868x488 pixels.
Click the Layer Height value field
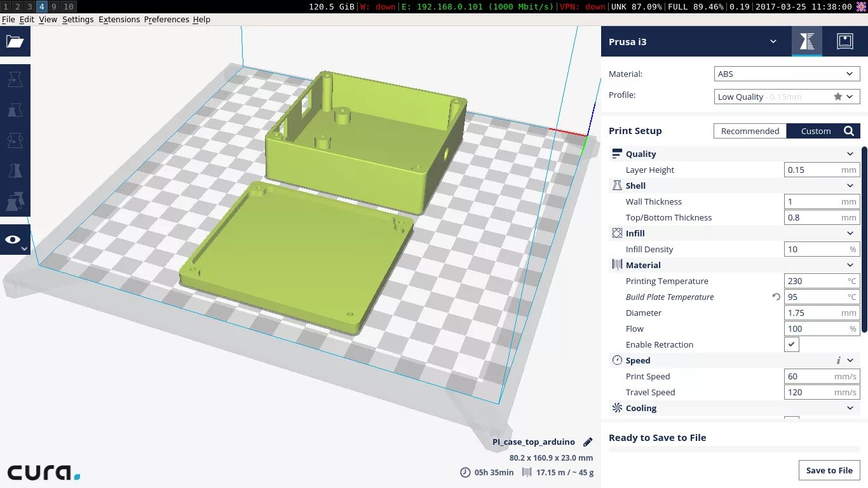tap(822, 170)
